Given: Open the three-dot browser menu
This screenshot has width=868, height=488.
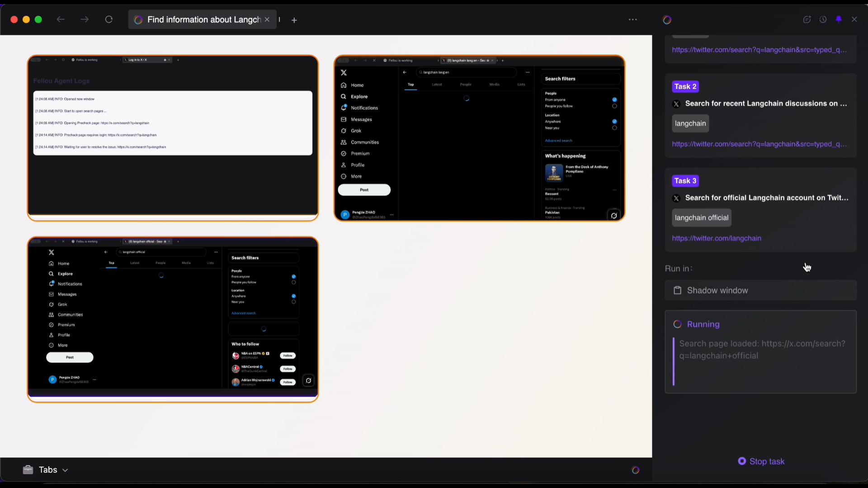Looking at the screenshot, I should tap(633, 19).
